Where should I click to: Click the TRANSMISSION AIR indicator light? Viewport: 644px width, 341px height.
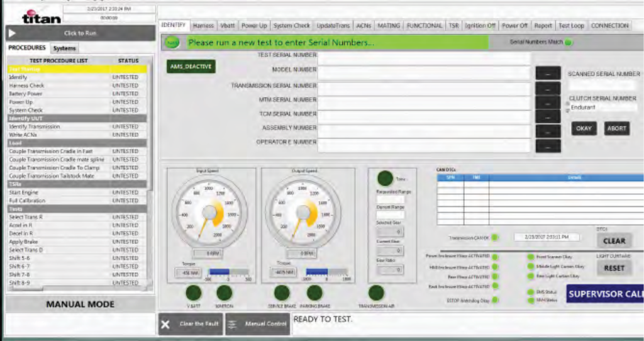(x=376, y=293)
